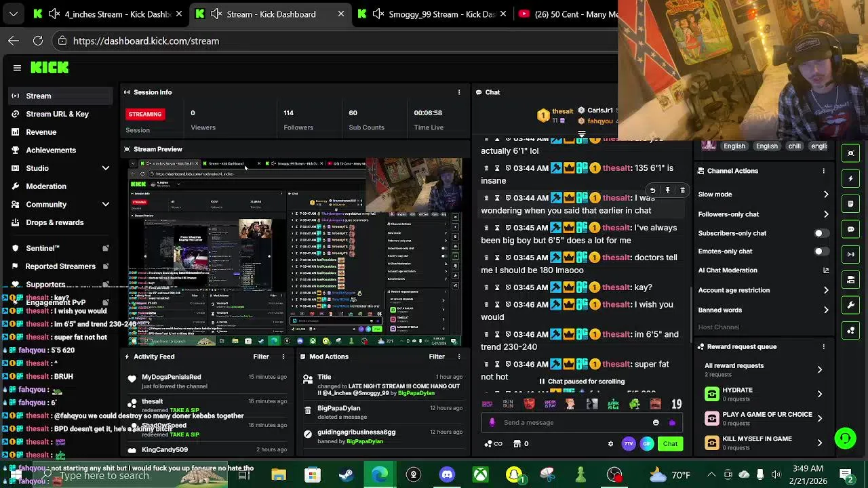Reply to the hovered chat message

coord(652,190)
